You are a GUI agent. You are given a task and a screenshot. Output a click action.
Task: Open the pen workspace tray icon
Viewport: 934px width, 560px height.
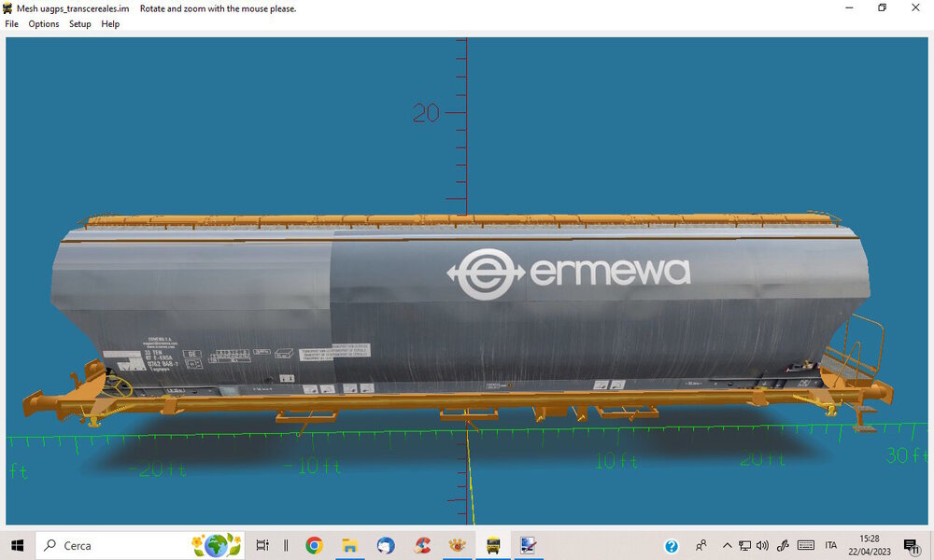(x=783, y=545)
